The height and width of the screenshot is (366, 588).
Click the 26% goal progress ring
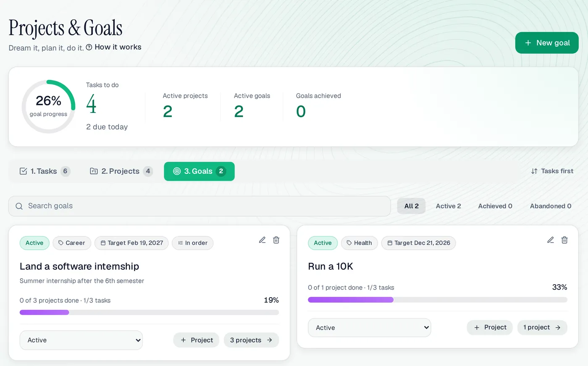(x=48, y=107)
